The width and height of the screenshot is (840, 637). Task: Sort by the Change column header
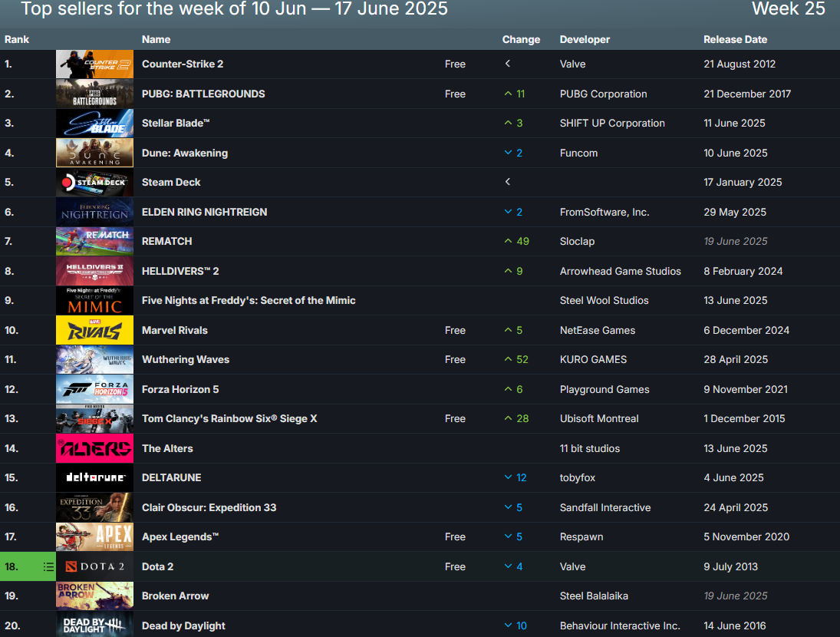click(521, 39)
